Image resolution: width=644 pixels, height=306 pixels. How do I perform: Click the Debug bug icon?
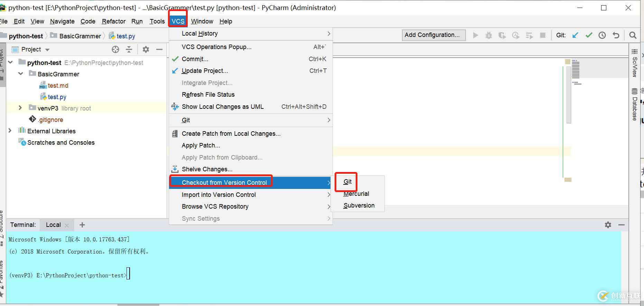[489, 35]
